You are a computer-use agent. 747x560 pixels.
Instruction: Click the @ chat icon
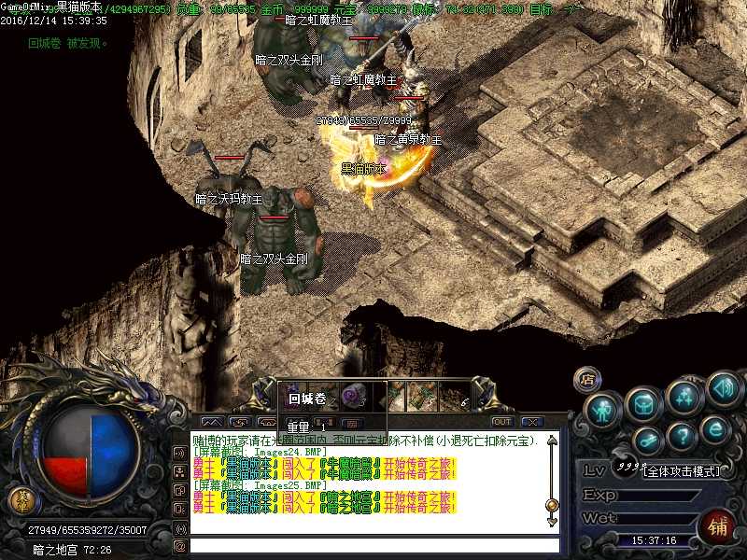pos(180,546)
